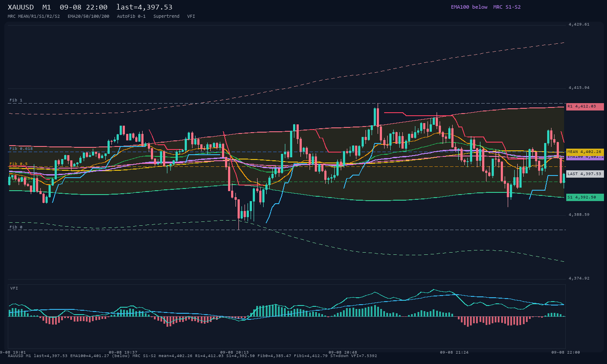Select the EMA20/50/100/200 indicator label

pos(88,16)
